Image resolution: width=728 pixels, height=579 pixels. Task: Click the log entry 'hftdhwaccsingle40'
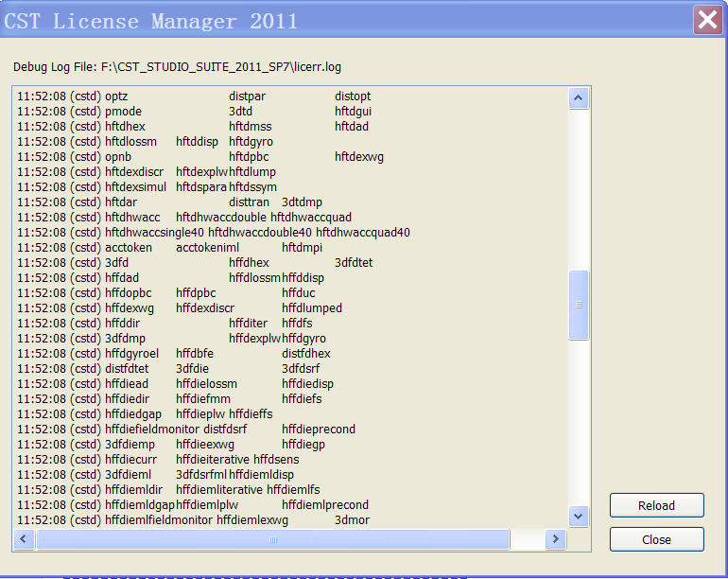point(154,233)
